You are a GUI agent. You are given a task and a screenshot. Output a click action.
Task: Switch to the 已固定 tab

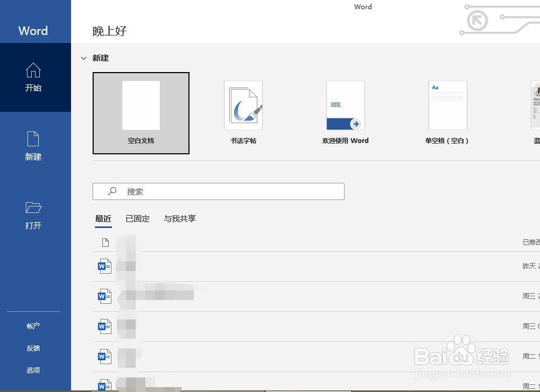click(x=137, y=219)
